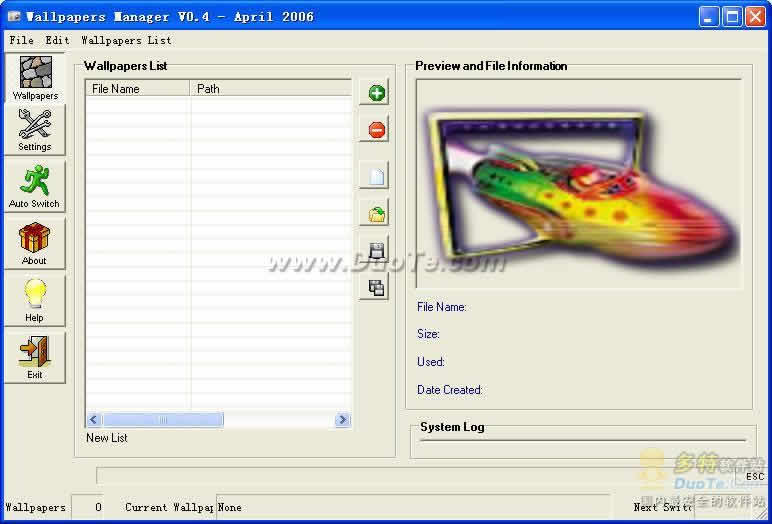
Task: Open the Wallpapers sidebar section
Action: tap(35, 78)
